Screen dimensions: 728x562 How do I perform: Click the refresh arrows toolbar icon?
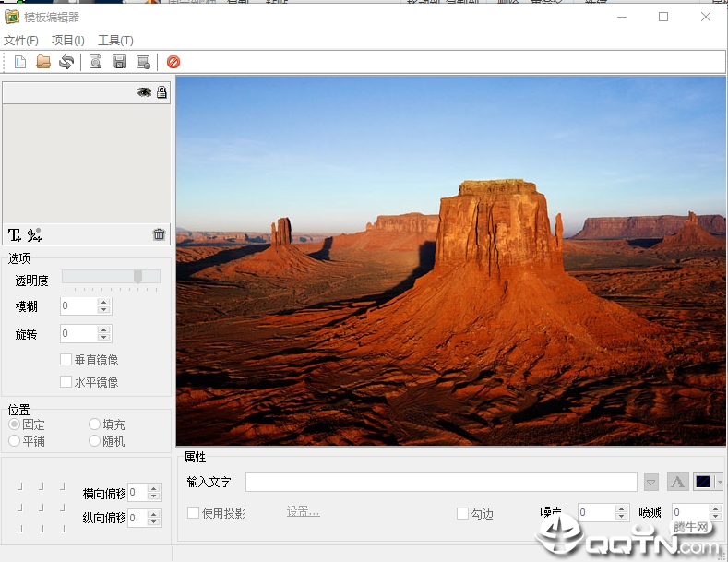(66, 62)
